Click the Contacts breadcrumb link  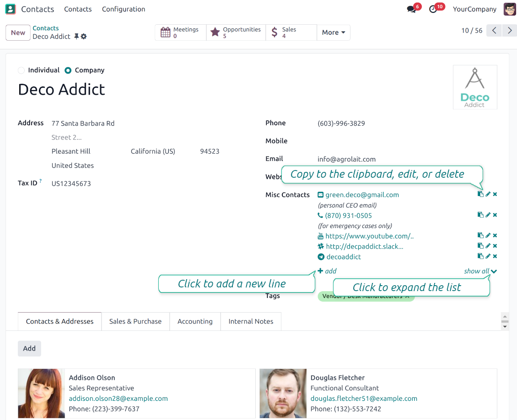[x=45, y=28]
